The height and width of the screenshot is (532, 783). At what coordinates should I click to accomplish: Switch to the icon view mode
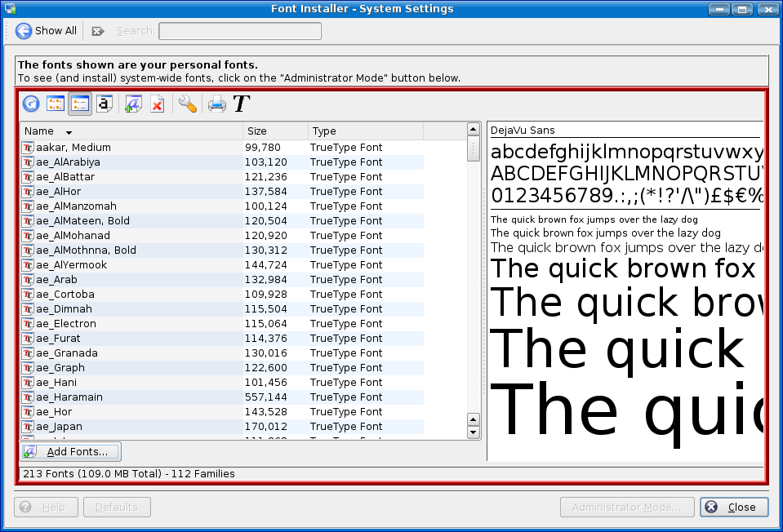[x=55, y=104]
